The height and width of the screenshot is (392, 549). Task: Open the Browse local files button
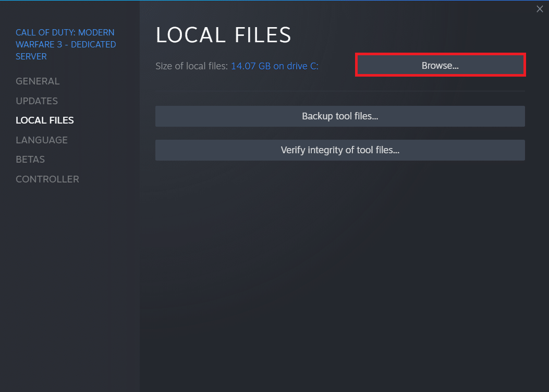click(440, 65)
